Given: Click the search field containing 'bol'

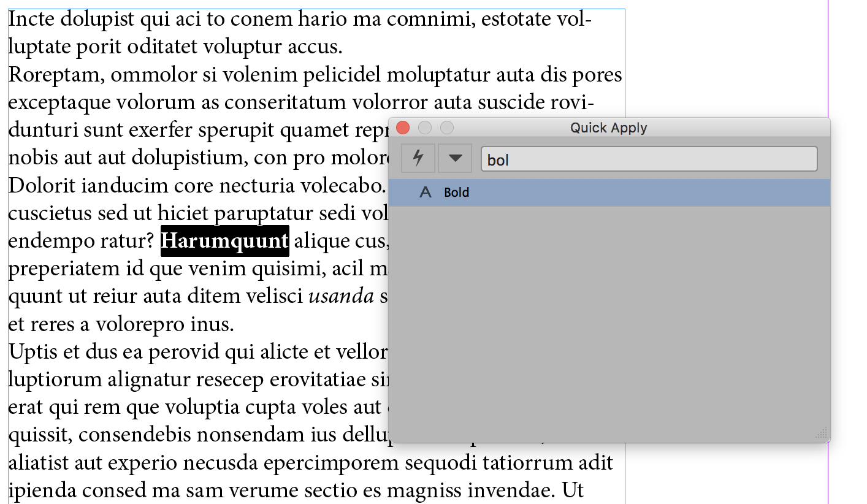Looking at the screenshot, I should click(x=649, y=159).
